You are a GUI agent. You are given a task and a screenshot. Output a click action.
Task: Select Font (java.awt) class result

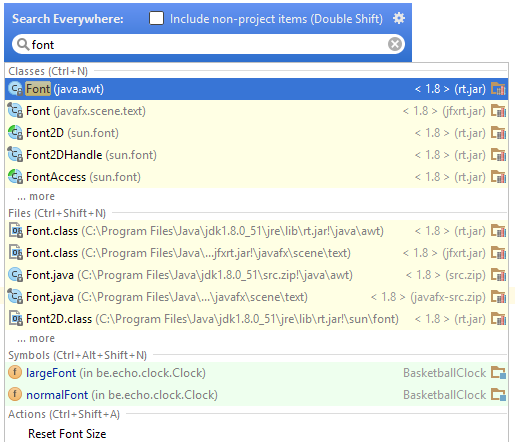pyautogui.click(x=257, y=89)
